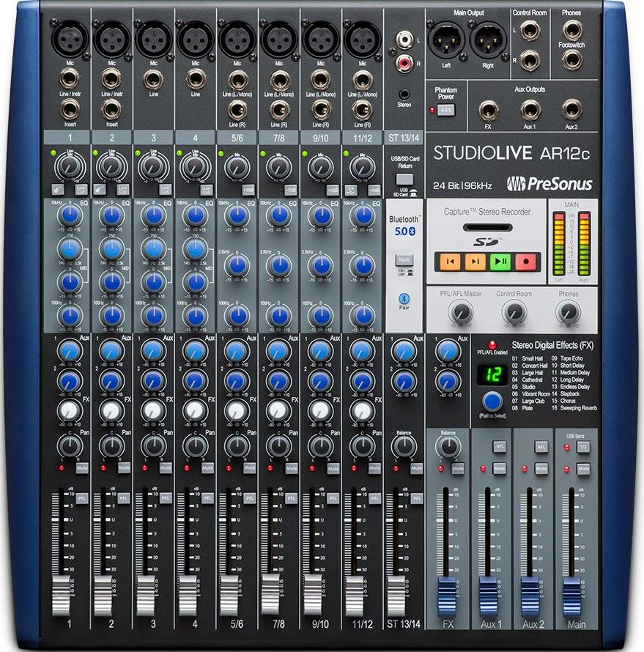
Task: Solo channel 2 with its PFL button
Action: (124, 498)
